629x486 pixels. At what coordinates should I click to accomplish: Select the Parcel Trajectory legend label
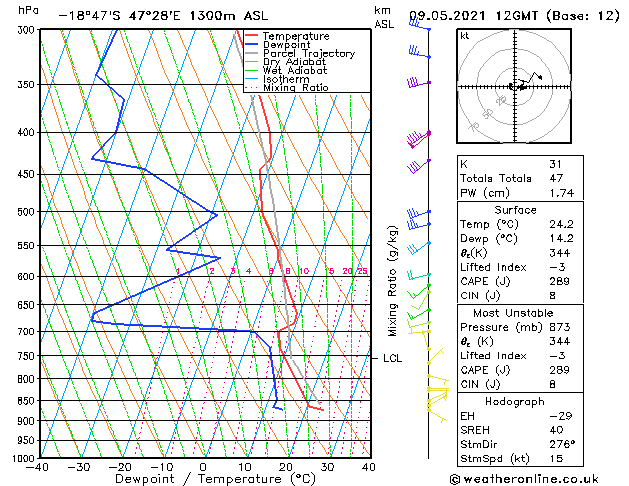[309, 53]
